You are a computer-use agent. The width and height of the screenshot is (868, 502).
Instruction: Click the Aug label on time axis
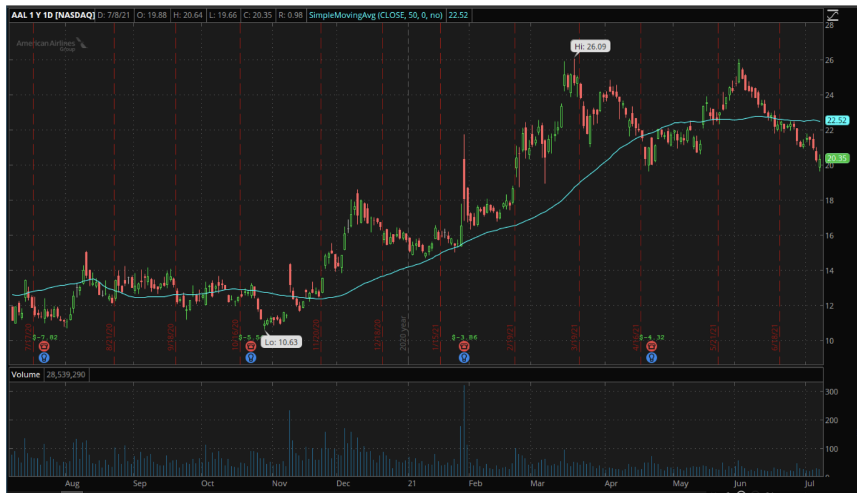point(72,483)
